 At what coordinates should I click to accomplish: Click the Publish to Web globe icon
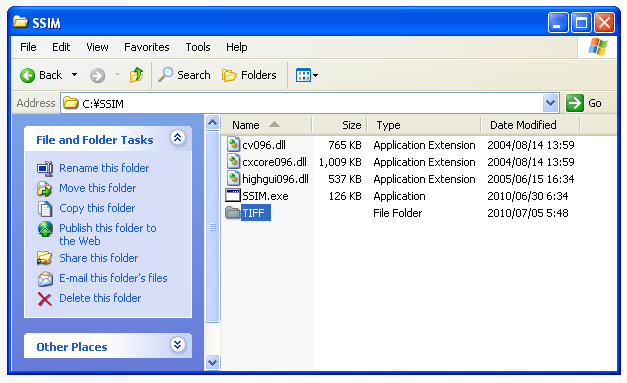tap(45, 229)
